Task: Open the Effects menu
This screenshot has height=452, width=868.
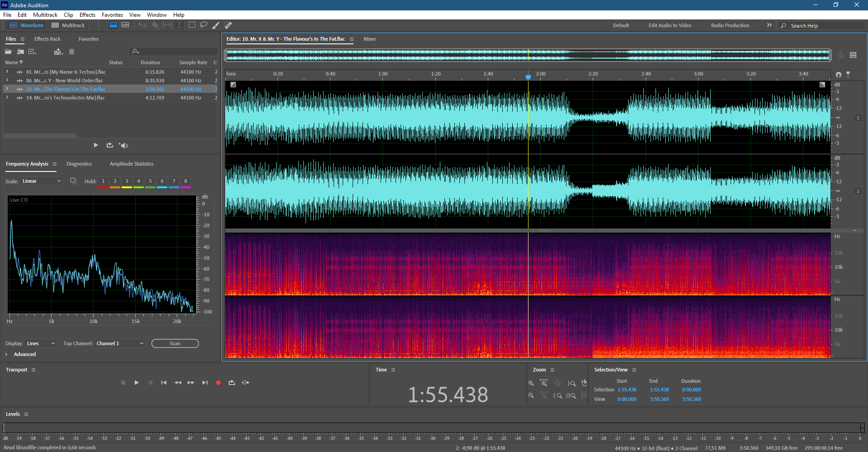Action: pos(87,15)
